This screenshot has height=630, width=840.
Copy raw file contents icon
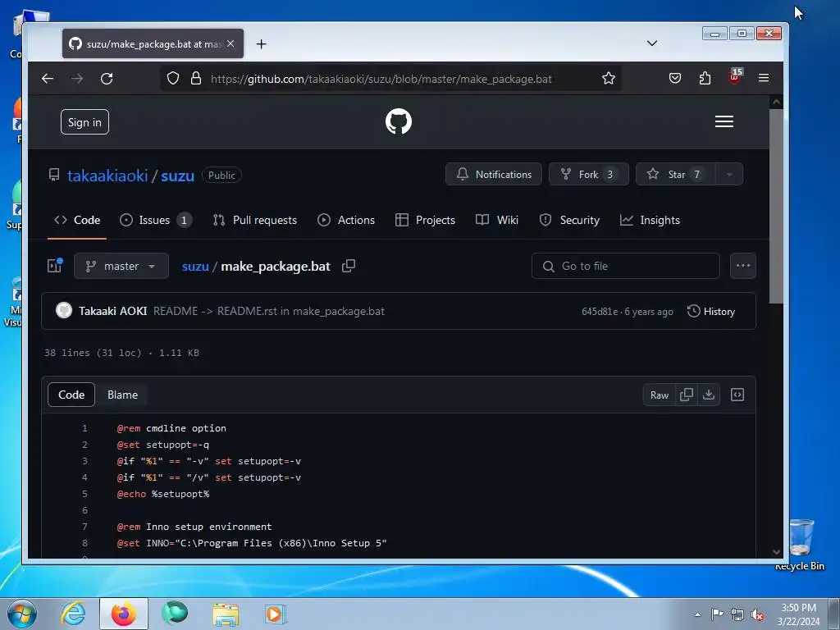[x=687, y=395]
